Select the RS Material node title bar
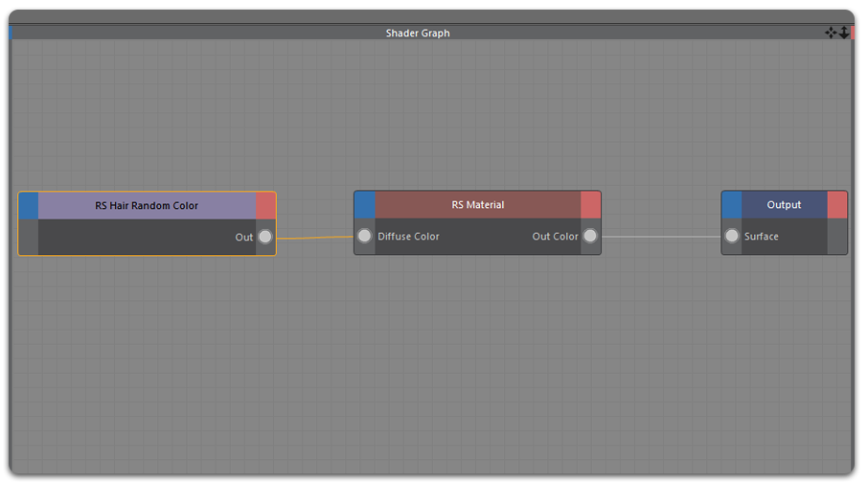The width and height of the screenshot is (868, 483). [477, 205]
